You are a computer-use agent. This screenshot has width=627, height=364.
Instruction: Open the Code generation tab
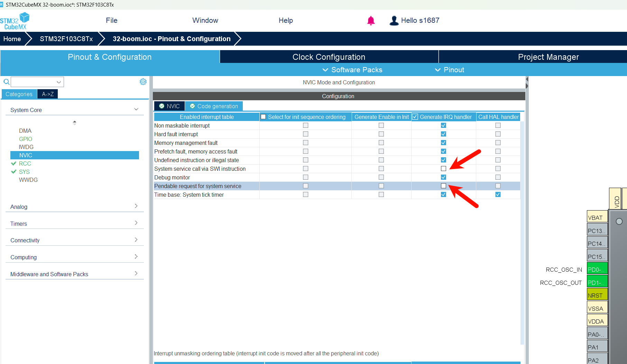[x=214, y=106]
